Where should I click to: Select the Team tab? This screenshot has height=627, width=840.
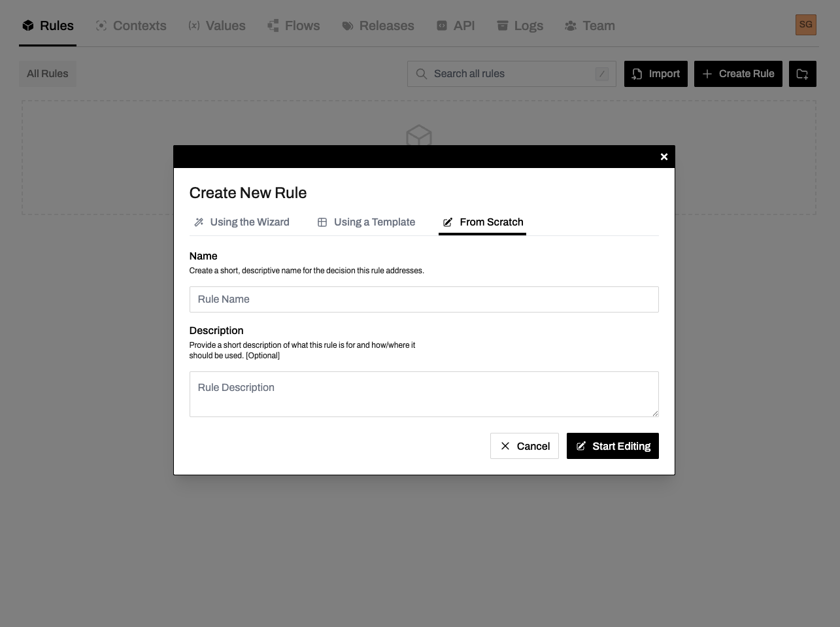[x=590, y=26]
